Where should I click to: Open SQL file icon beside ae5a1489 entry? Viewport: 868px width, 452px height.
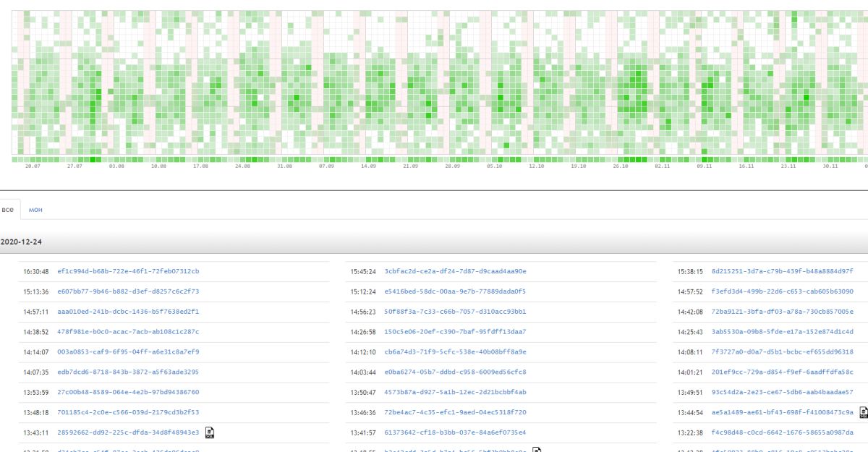click(864, 412)
